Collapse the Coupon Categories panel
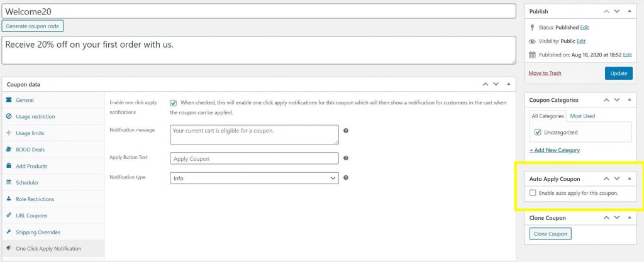Screen dimensions: 644x262 630,100
